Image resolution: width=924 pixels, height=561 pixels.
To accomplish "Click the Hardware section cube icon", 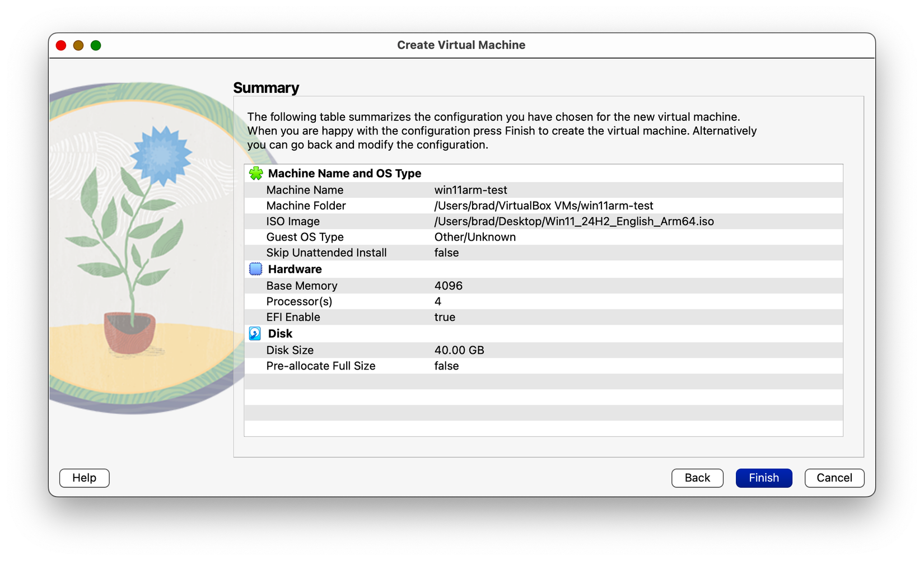I will pyautogui.click(x=255, y=269).
